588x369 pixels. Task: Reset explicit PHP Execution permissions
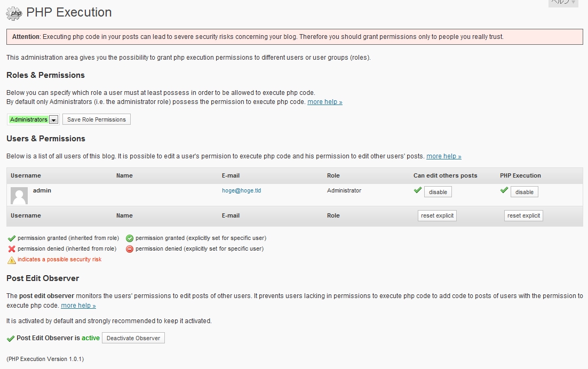coord(523,215)
